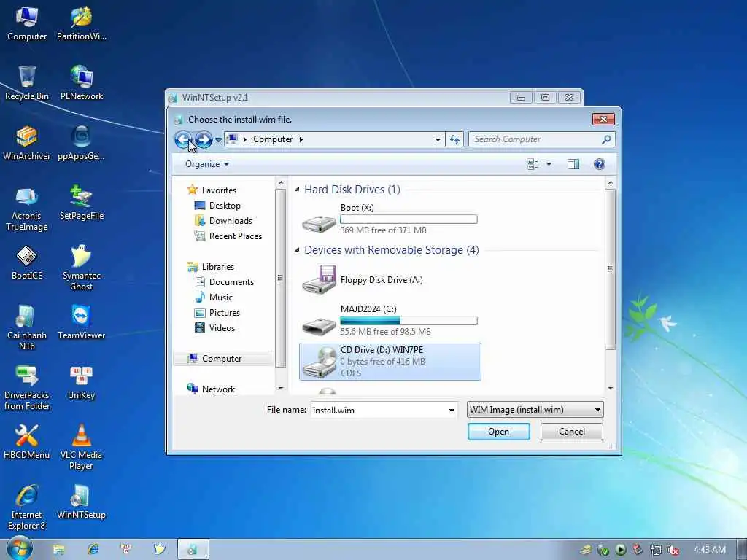Launch PartitionWizard from the desktop

tap(82, 23)
